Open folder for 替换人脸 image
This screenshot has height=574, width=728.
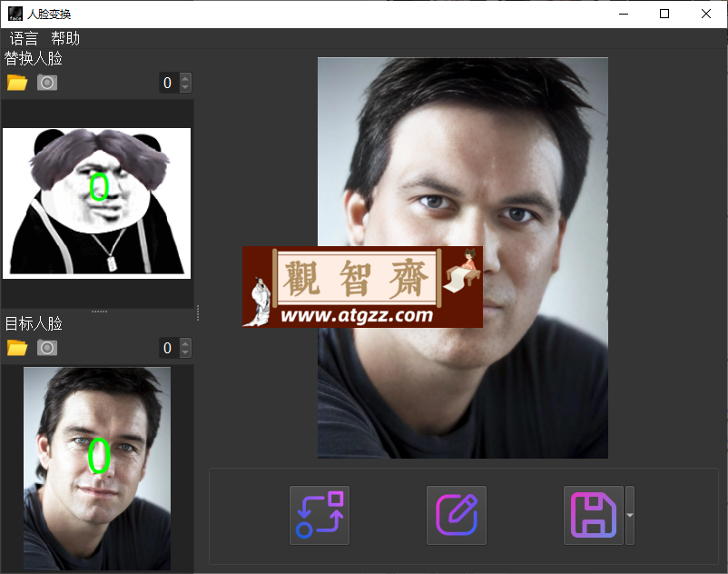17,83
